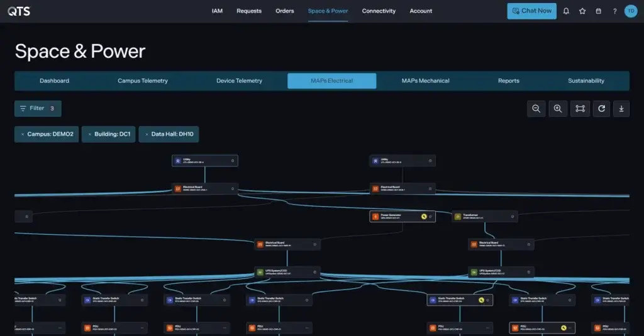This screenshot has width=644, height=336.
Task: Fit the diagram to the screen
Action: pos(580,109)
